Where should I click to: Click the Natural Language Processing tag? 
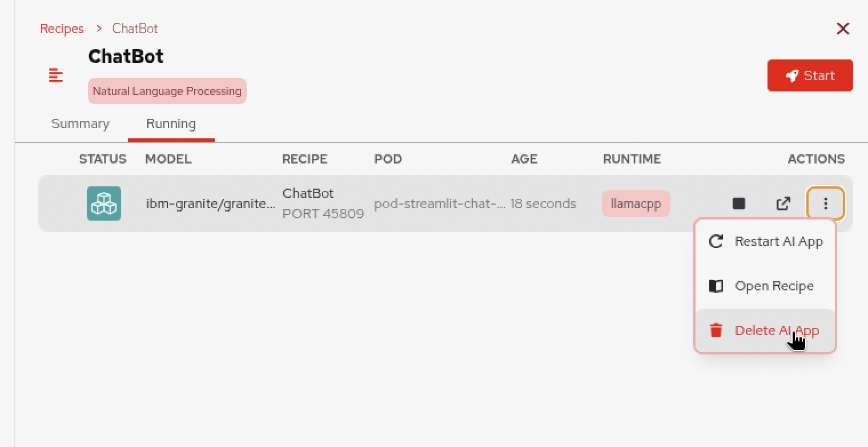pyautogui.click(x=167, y=91)
